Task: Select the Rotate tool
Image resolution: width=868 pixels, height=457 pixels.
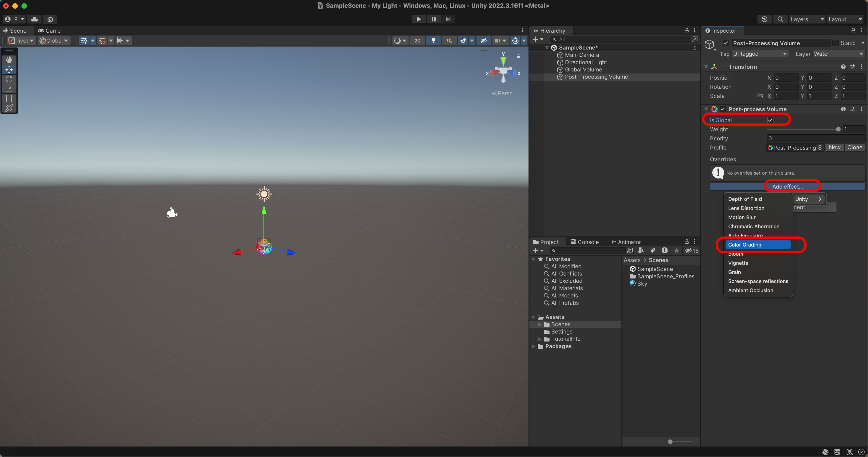Action: [x=9, y=79]
